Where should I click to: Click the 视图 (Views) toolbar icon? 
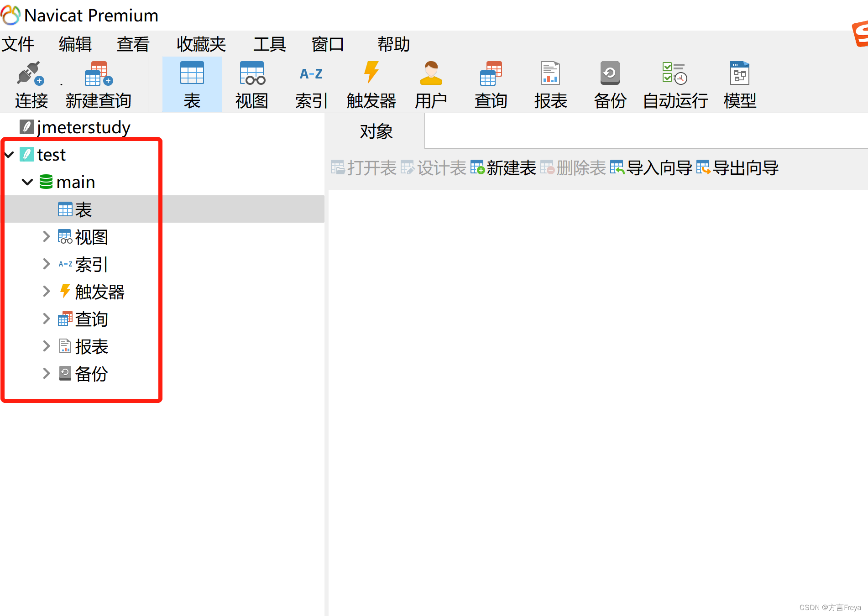pyautogui.click(x=251, y=84)
